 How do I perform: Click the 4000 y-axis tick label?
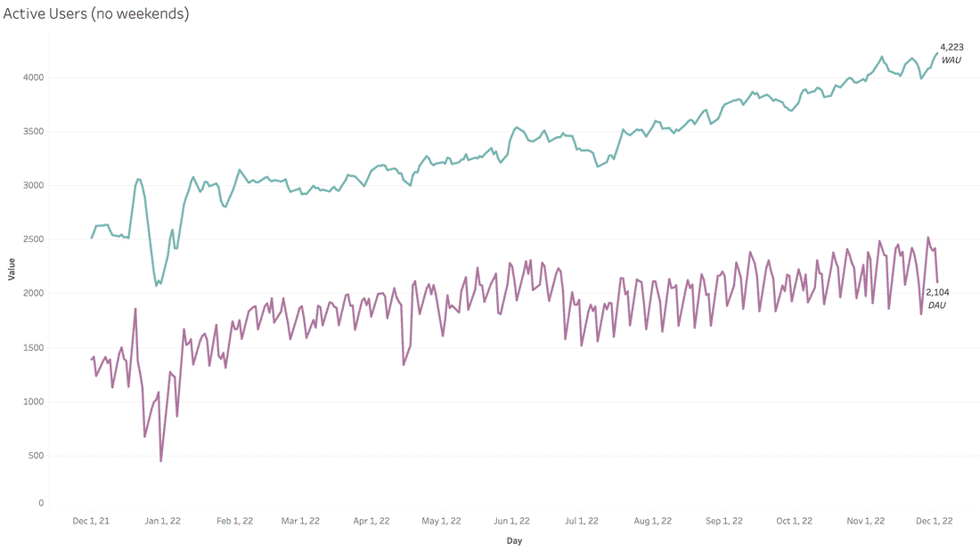[x=34, y=77]
